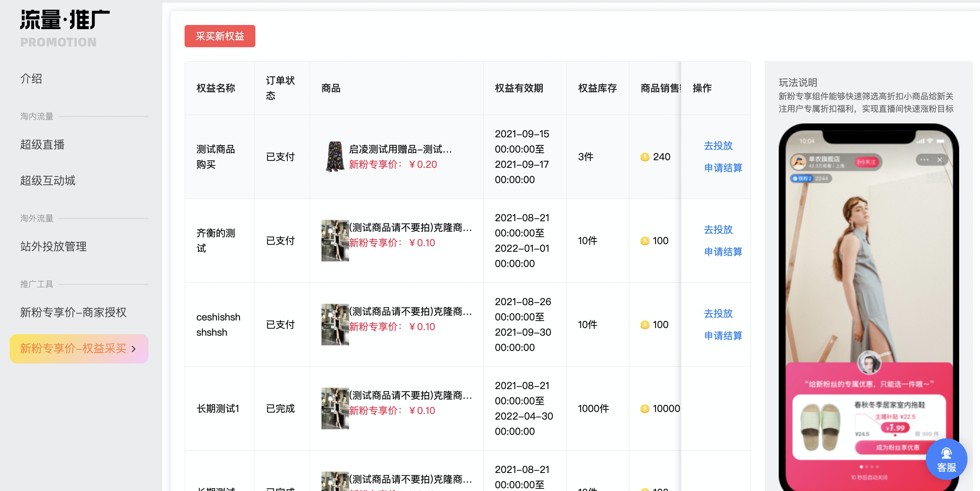
Task: Click the coin icon next to 240
Action: tap(644, 157)
